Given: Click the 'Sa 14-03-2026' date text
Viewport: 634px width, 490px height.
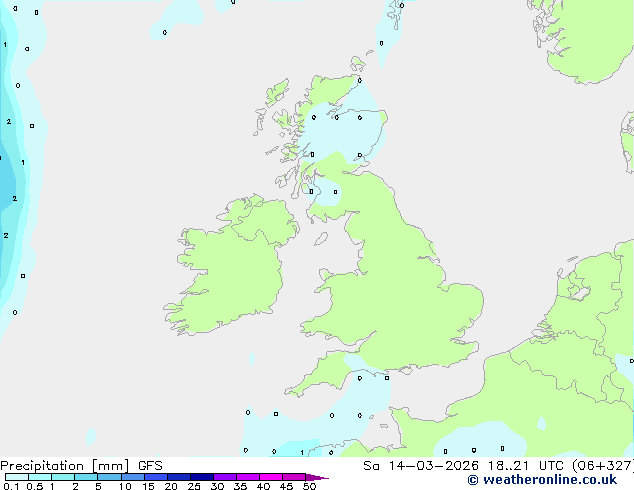Looking at the screenshot, I should (421, 466).
